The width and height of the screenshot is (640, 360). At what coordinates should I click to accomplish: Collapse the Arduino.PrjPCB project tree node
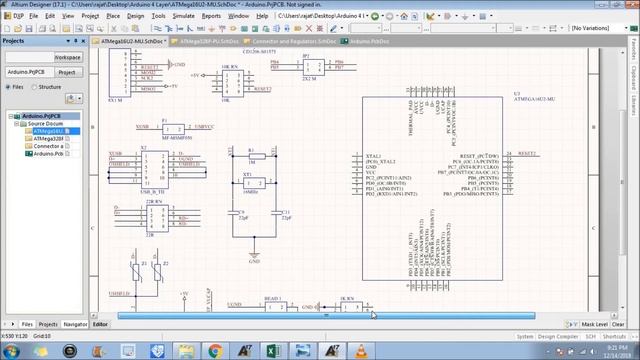pyautogui.click(x=11, y=116)
